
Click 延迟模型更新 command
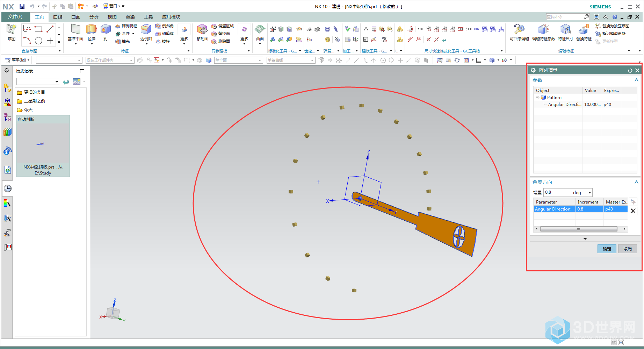610,34
